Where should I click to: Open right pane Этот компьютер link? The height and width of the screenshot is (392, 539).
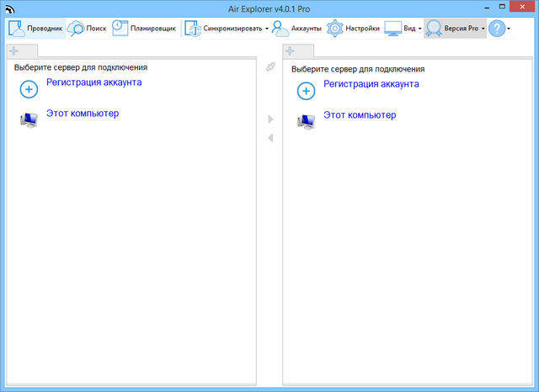360,115
